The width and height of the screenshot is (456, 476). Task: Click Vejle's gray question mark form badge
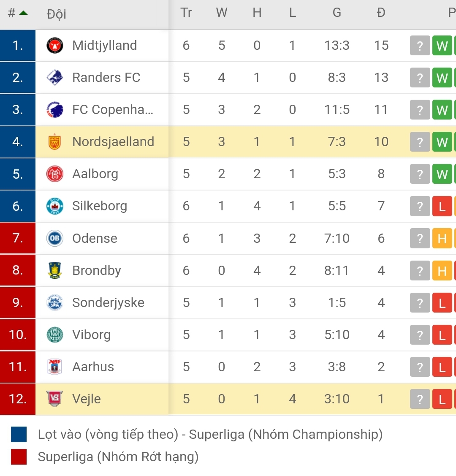click(x=420, y=399)
